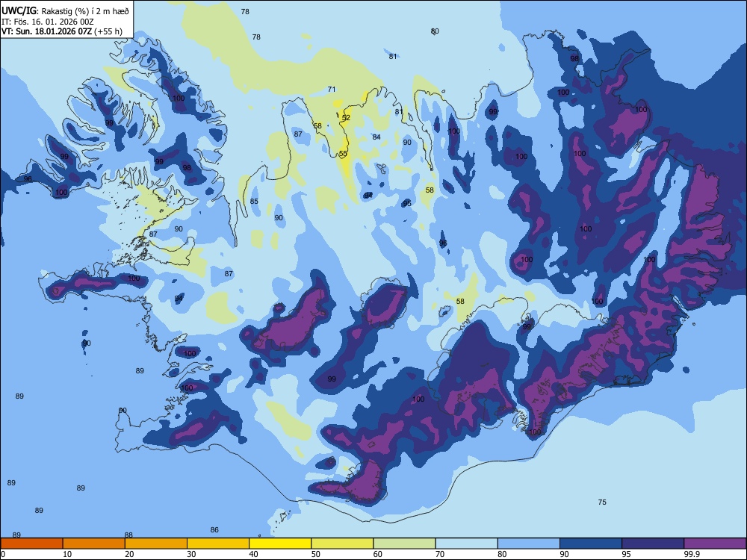
Task: Click the '52' humidity value on the map
Action: (346, 118)
